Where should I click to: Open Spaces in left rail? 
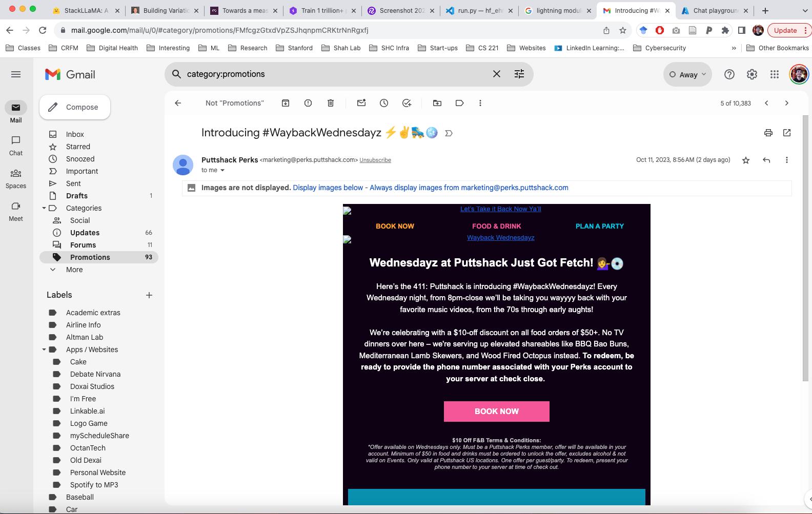tap(16, 178)
